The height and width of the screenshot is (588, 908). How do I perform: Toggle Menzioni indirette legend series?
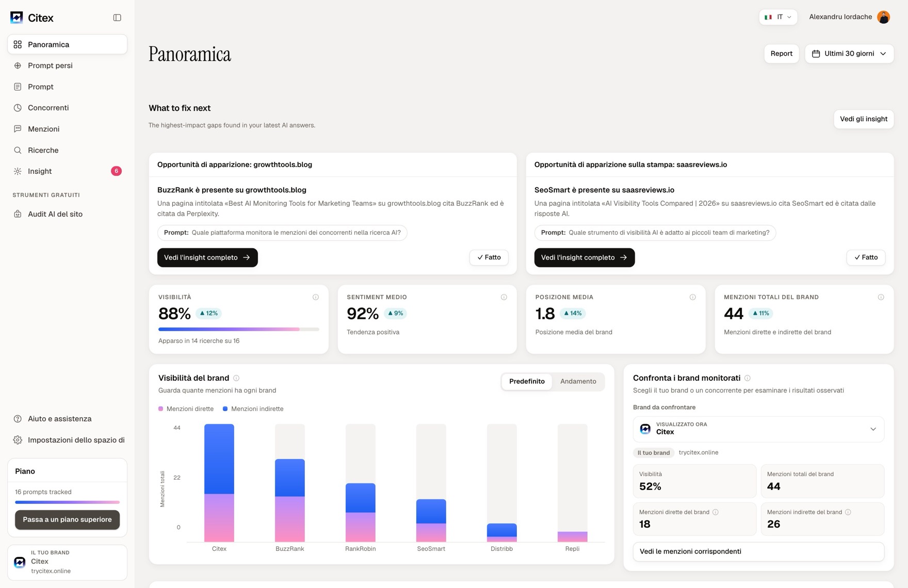click(x=253, y=409)
